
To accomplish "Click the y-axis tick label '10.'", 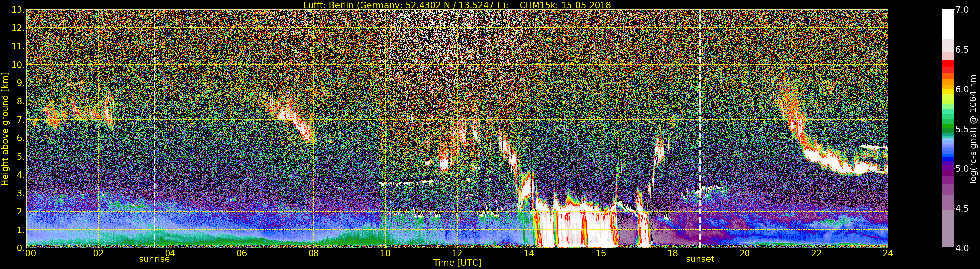I will pos(18,65).
